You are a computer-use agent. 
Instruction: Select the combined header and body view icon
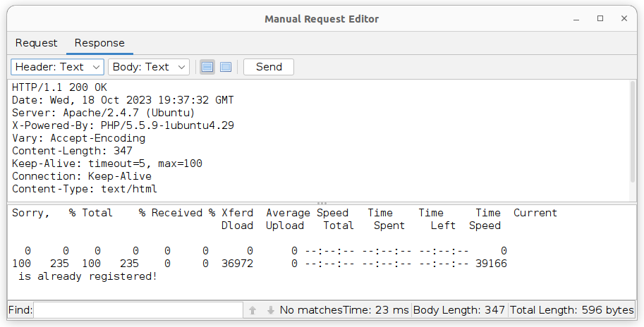click(226, 67)
